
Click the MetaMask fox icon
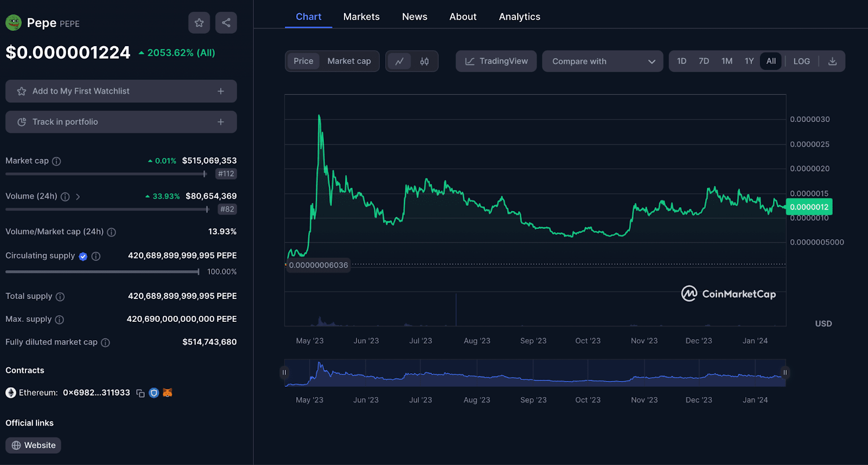click(x=168, y=392)
